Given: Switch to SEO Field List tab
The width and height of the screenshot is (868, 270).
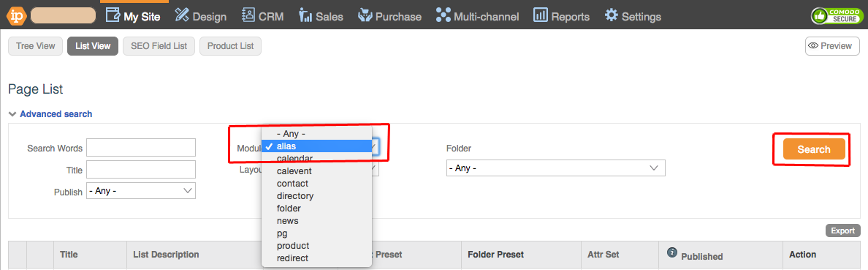Looking at the screenshot, I should (159, 46).
